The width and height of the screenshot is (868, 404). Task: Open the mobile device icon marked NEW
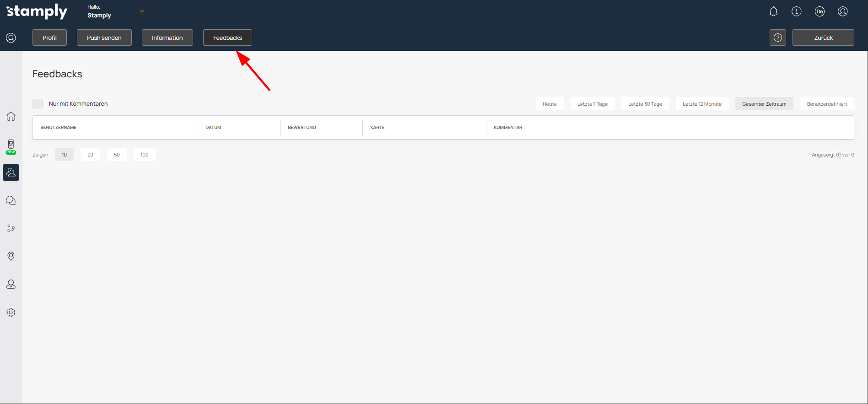pyautogui.click(x=11, y=145)
